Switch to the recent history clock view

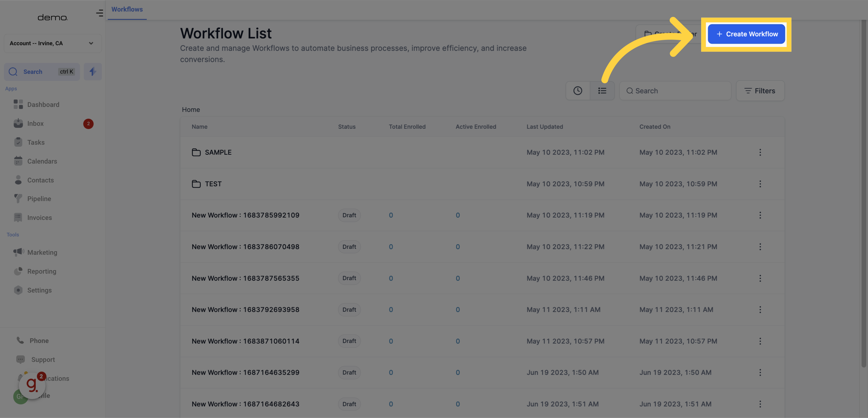(578, 91)
